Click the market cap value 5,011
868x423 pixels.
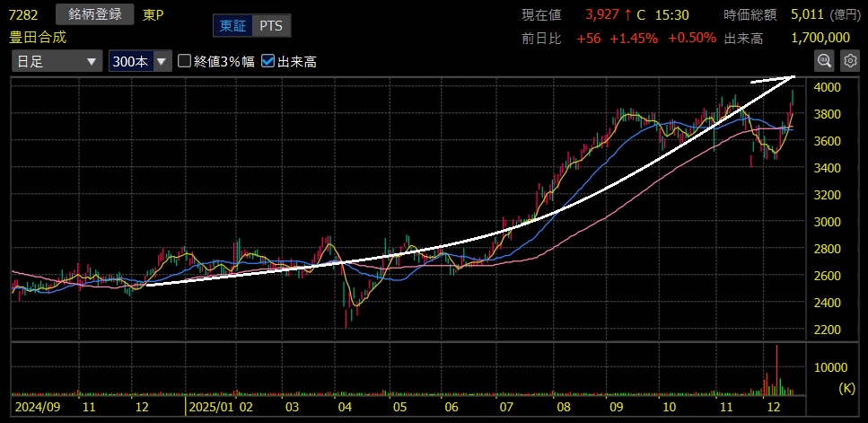pos(808,14)
